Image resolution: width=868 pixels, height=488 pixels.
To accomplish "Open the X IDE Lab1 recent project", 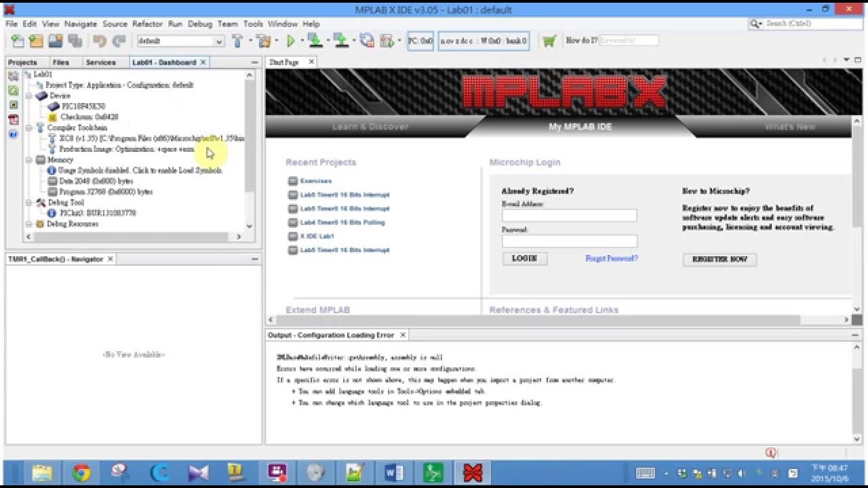I will (317, 236).
